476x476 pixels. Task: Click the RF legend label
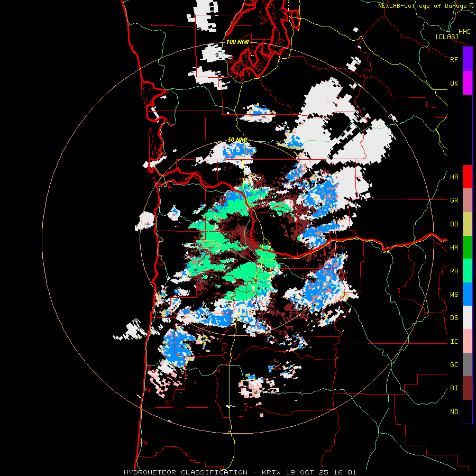[x=454, y=59]
